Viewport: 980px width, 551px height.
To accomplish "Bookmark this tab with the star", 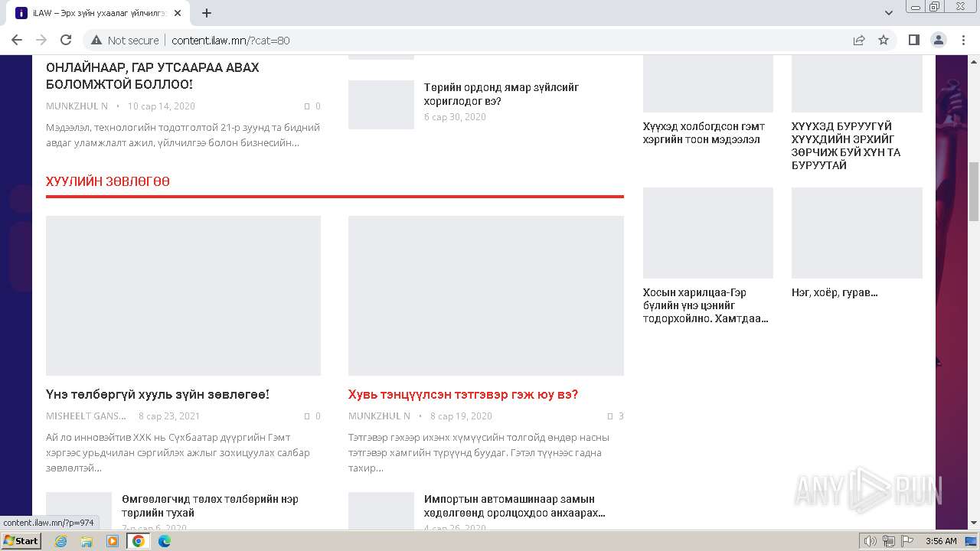I will [x=884, y=41].
